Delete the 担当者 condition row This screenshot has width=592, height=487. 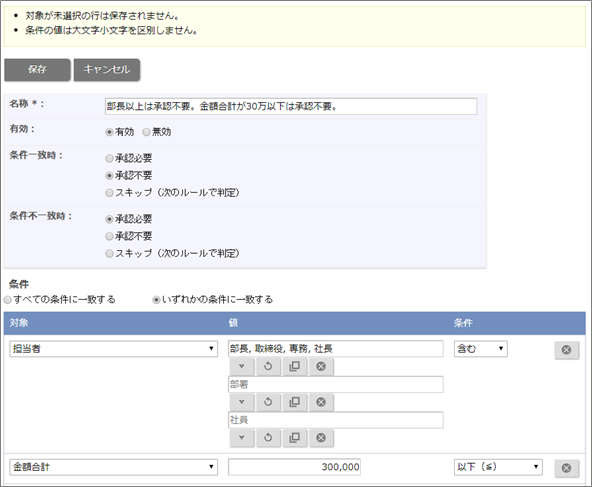click(x=566, y=350)
